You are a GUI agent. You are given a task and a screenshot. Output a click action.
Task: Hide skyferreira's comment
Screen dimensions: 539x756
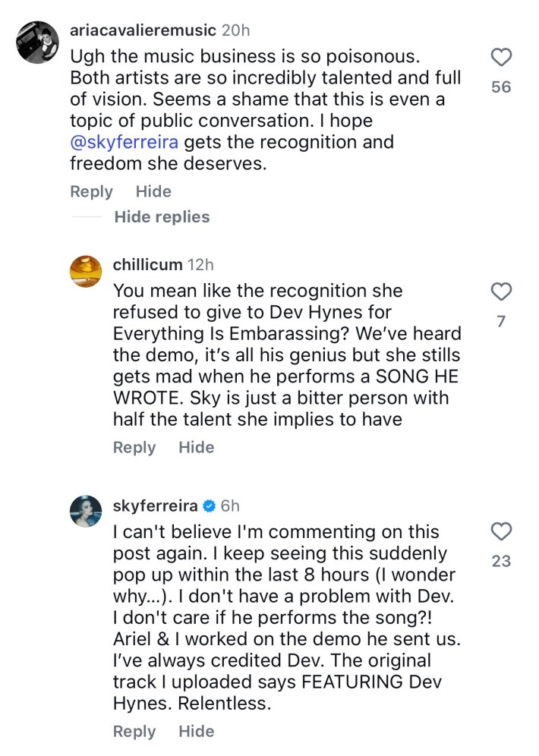point(196,732)
